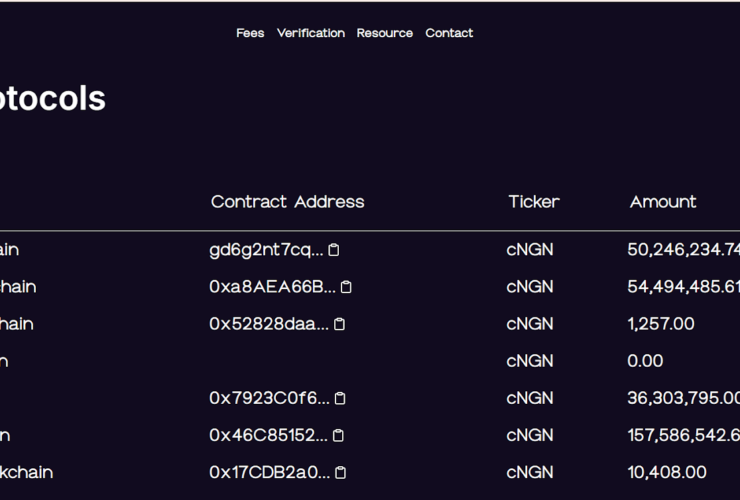Viewport: 740px width, 500px height.
Task: Click the 0x17CDB2a0... address text
Action: coord(269,472)
